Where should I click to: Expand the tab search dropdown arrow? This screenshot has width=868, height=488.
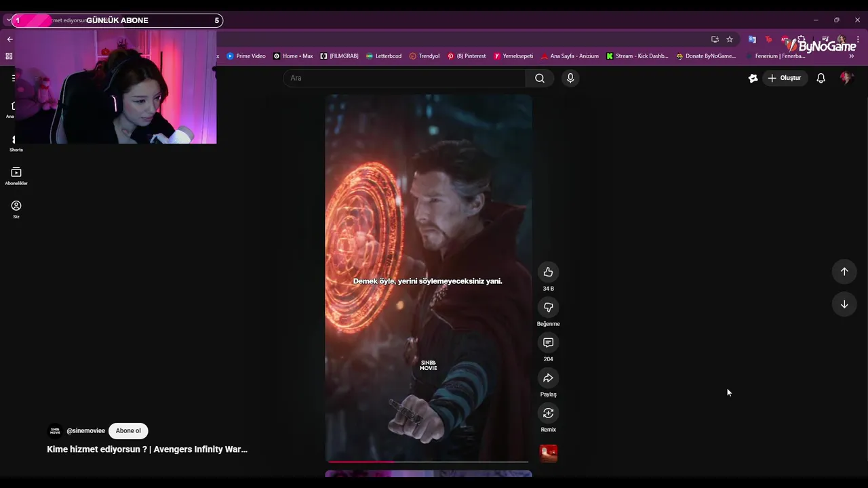tap(8, 20)
